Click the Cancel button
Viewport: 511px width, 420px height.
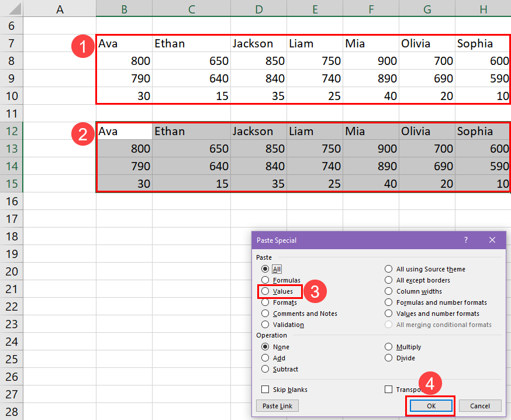[x=480, y=406]
